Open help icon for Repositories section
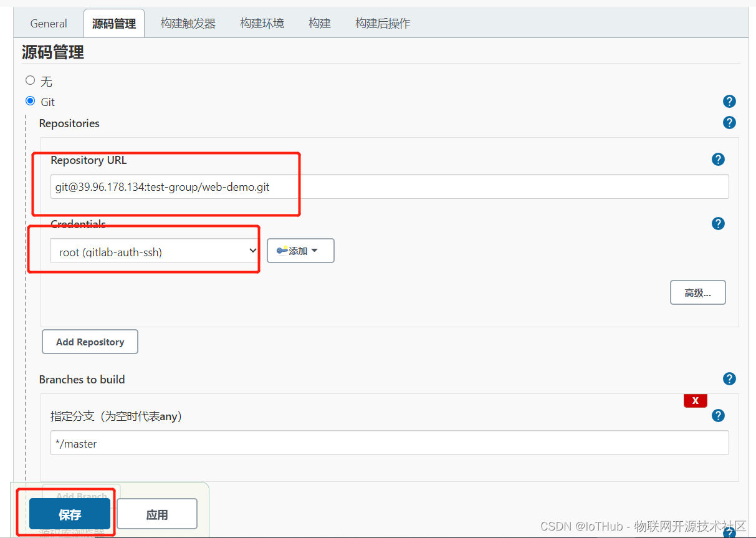Screen dimensions: 756x538 pyautogui.click(x=729, y=123)
